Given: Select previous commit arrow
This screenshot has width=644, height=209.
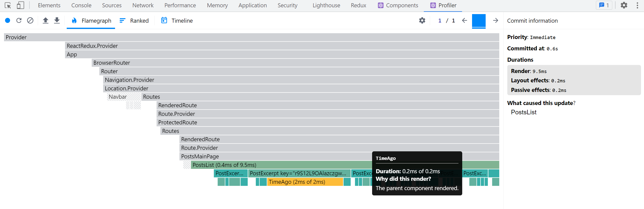Looking at the screenshot, I should click(464, 20).
